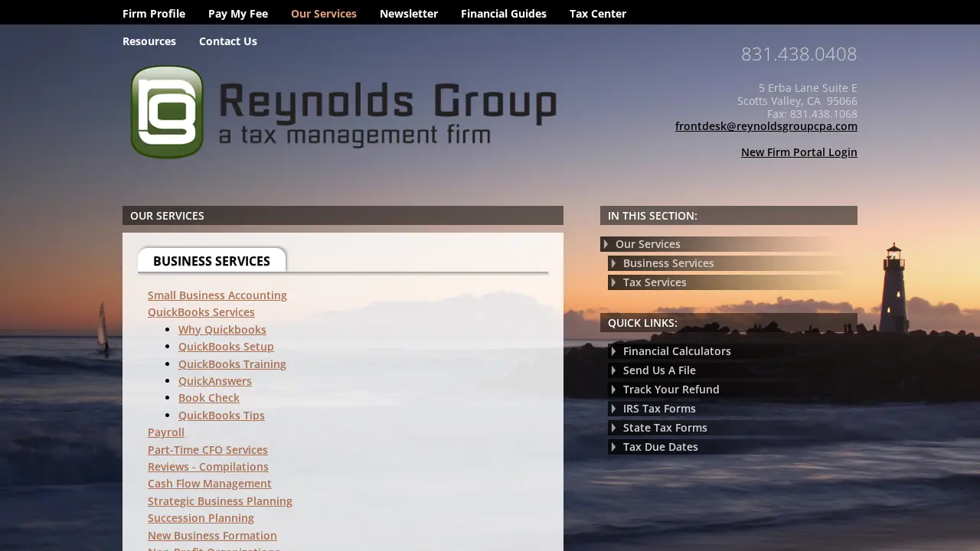Open State Tax Forms quick link
This screenshot has height=551, width=980.
[x=733, y=428]
